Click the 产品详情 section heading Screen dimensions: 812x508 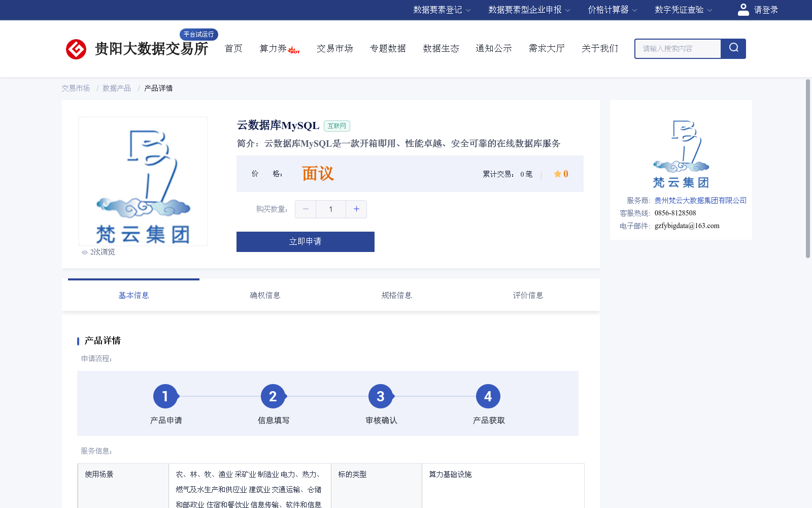coord(103,341)
